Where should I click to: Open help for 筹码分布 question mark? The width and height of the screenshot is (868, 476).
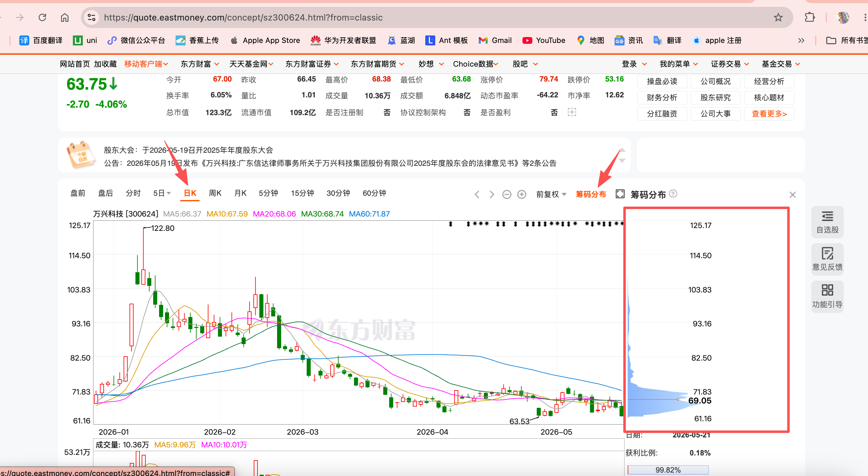click(673, 194)
